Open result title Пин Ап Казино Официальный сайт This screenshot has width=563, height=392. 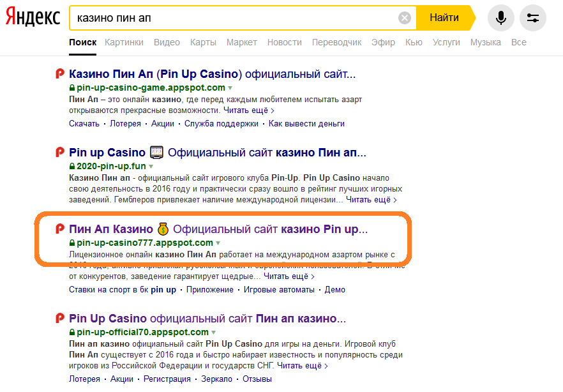tap(218, 229)
